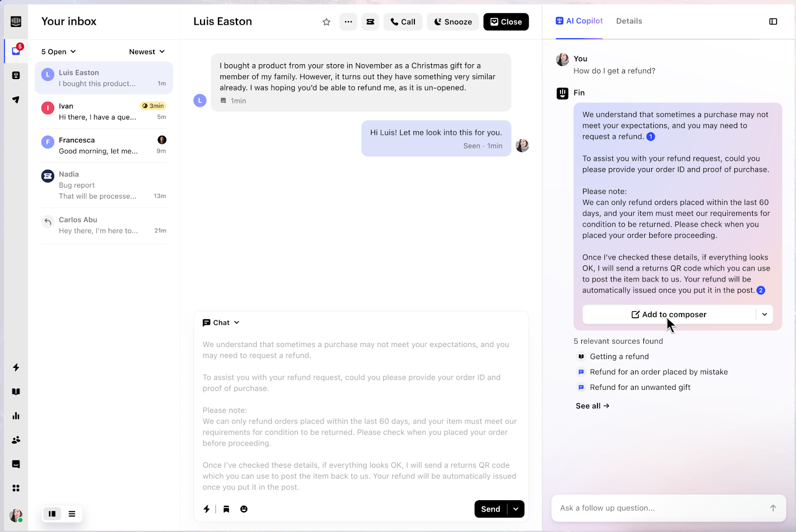Open the Knowledge book icon in sidebar
The image size is (796, 532).
16,392
